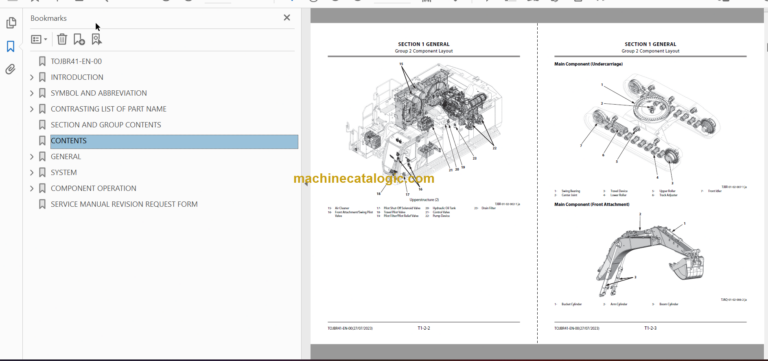The height and width of the screenshot is (361, 768).
Task: Open the page thumbnails panel icon
Action: pos(11,23)
